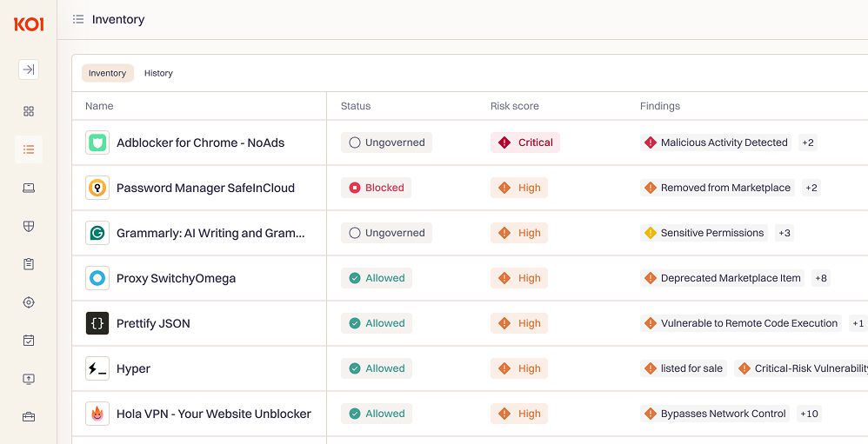The width and height of the screenshot is (868, 444).
Task: Open the monitor upload icon in sidebar
Action: click(29, 379)
